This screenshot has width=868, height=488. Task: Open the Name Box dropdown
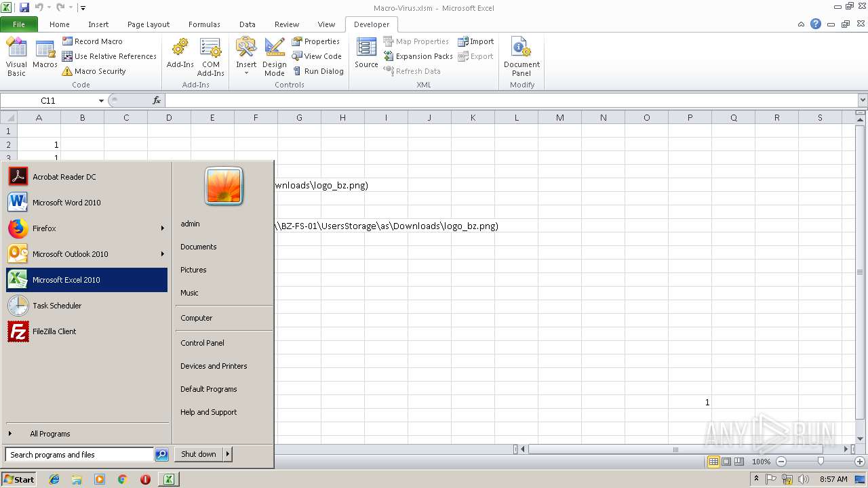[101, 100]
